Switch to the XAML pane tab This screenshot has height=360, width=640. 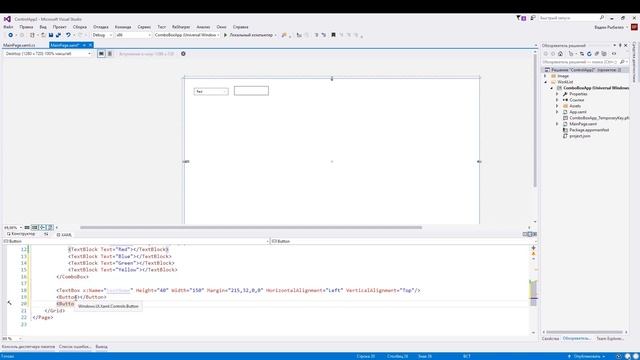coord(64,235)
